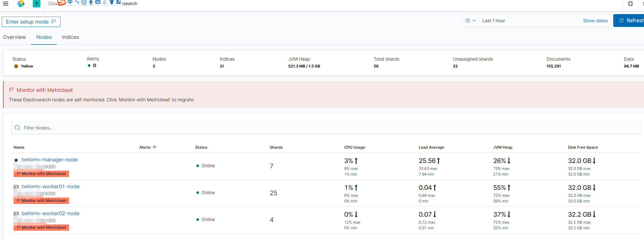Viewport: 644px width, 240px height.
Task: Click Online status of worker01 node
Action: [206, 193]
